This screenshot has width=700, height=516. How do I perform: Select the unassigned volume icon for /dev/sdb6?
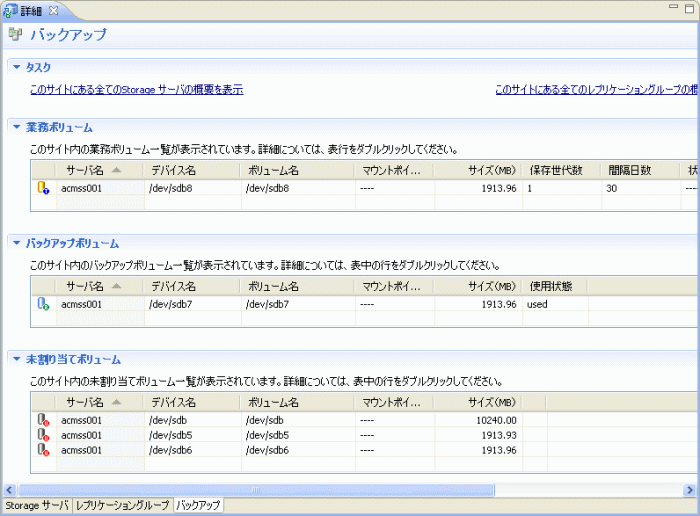pyautogui.click(x=43, y=450)
